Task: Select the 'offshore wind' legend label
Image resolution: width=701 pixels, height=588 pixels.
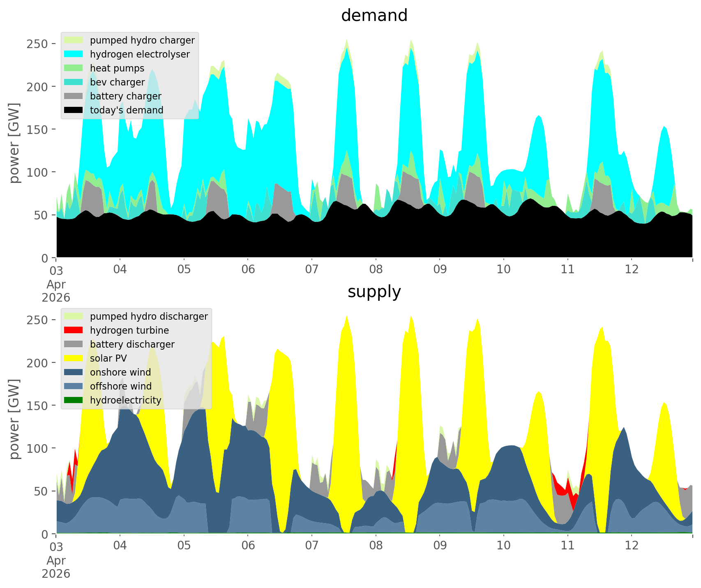Action: pos(120,386)
